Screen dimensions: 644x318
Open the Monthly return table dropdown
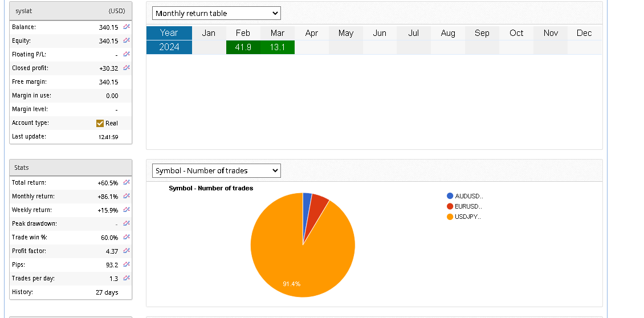click(x=216, y=13)
